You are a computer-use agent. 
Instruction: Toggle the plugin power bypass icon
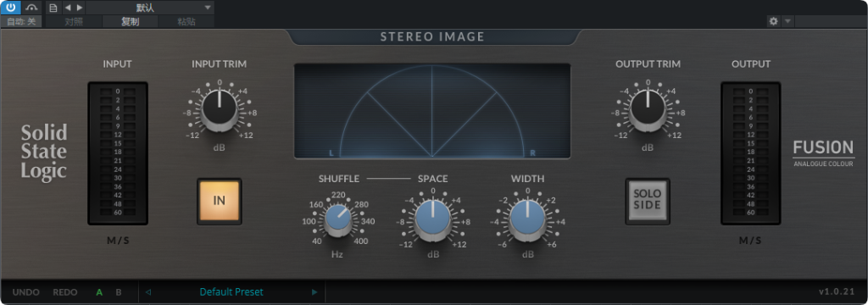click(x=11, y=7)
